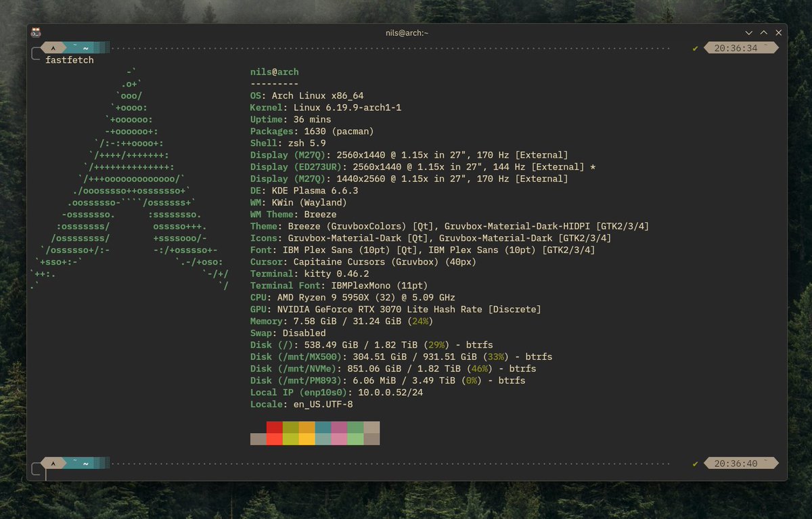Click the Uptime: 36 mins line
The height and width of the screenshot is (519, 812).
[290, 119]
